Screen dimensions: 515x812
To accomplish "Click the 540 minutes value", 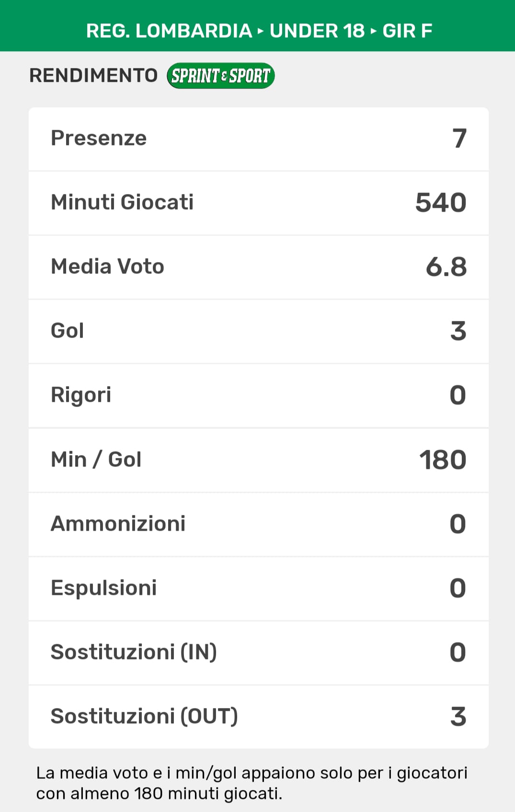I will (441, 203).
